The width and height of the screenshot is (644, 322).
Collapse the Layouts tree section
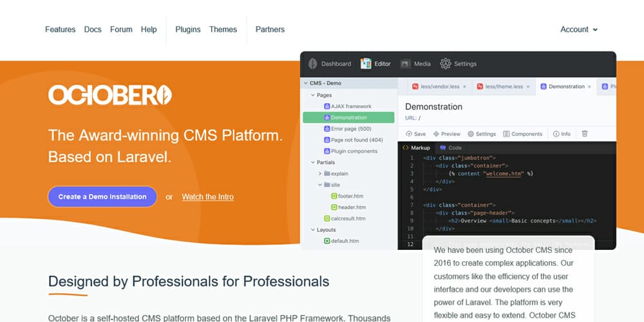[x=312, y=230]
